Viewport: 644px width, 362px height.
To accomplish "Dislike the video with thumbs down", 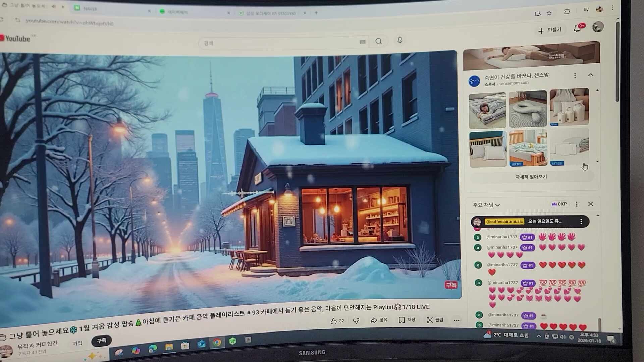I will pos(356,321).
